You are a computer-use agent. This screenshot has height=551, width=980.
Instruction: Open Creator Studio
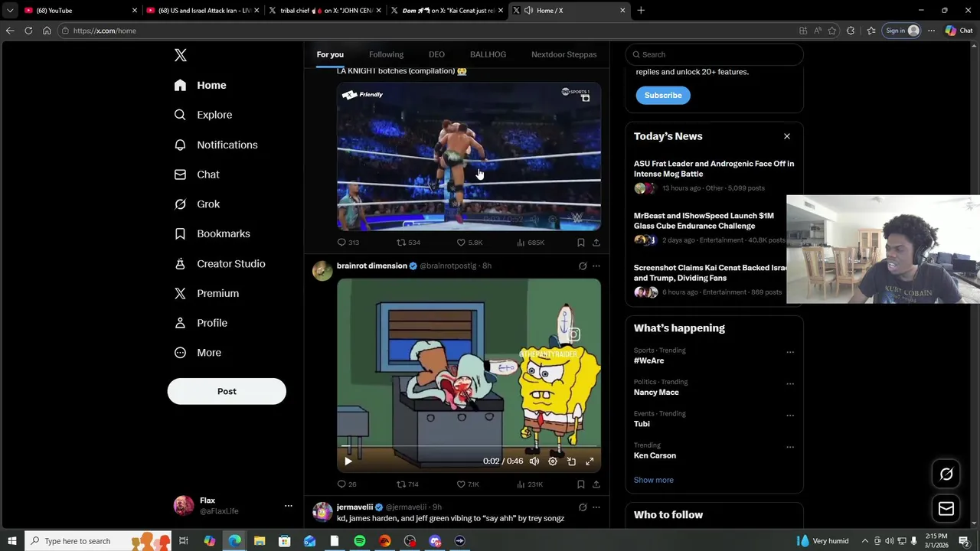click(x=220, y=263)
